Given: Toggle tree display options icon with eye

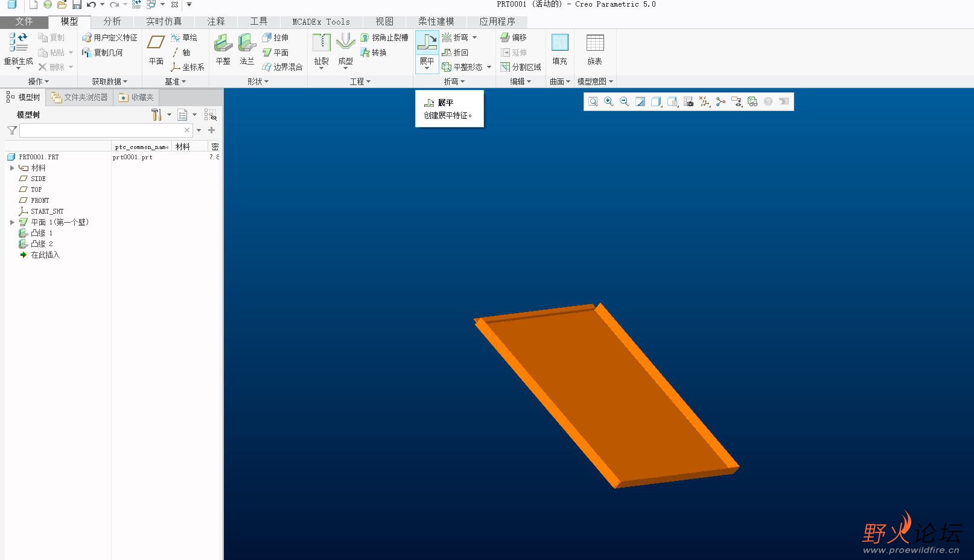Looking at the screenshot, I should (210, 115).
